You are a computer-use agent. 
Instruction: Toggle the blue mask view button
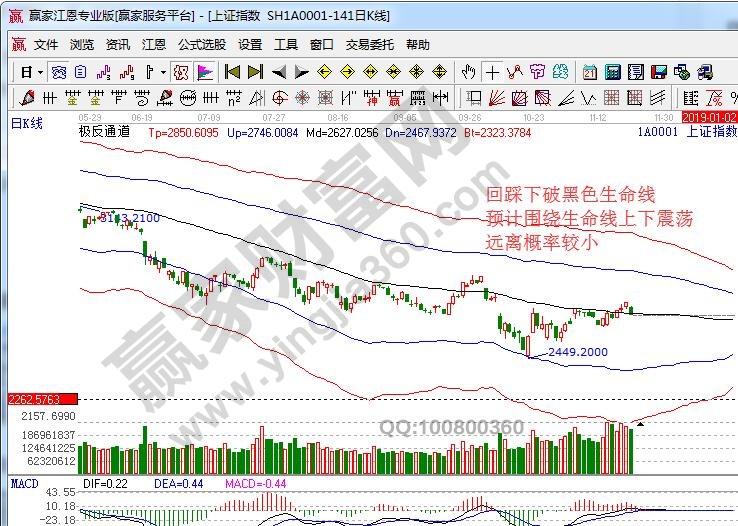tap(59, 72)
